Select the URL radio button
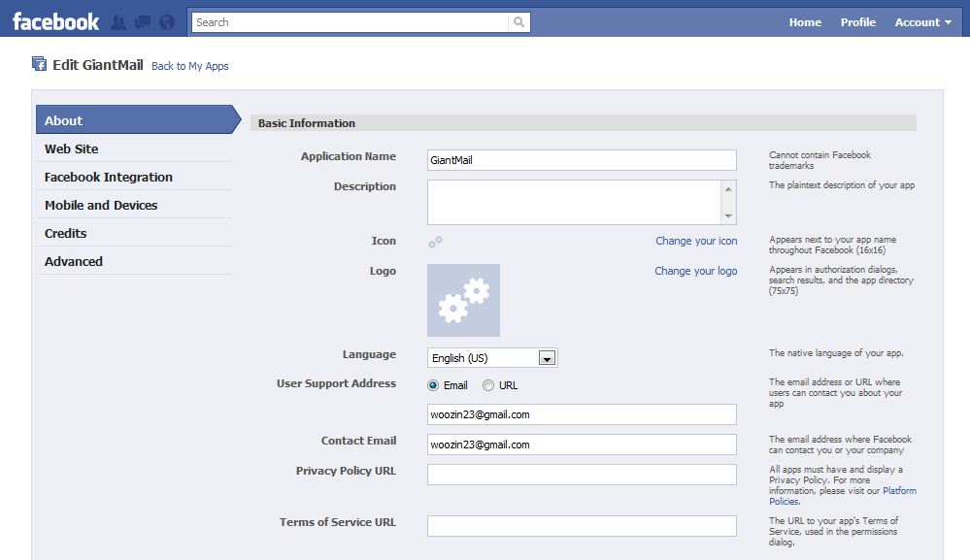970x560 pixels. tap(488, 385)
